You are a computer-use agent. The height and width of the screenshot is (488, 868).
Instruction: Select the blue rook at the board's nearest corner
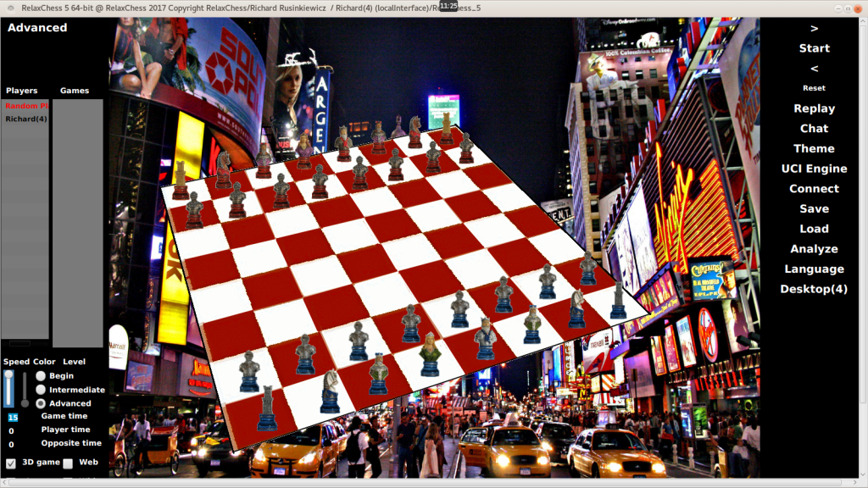(267, 408)
